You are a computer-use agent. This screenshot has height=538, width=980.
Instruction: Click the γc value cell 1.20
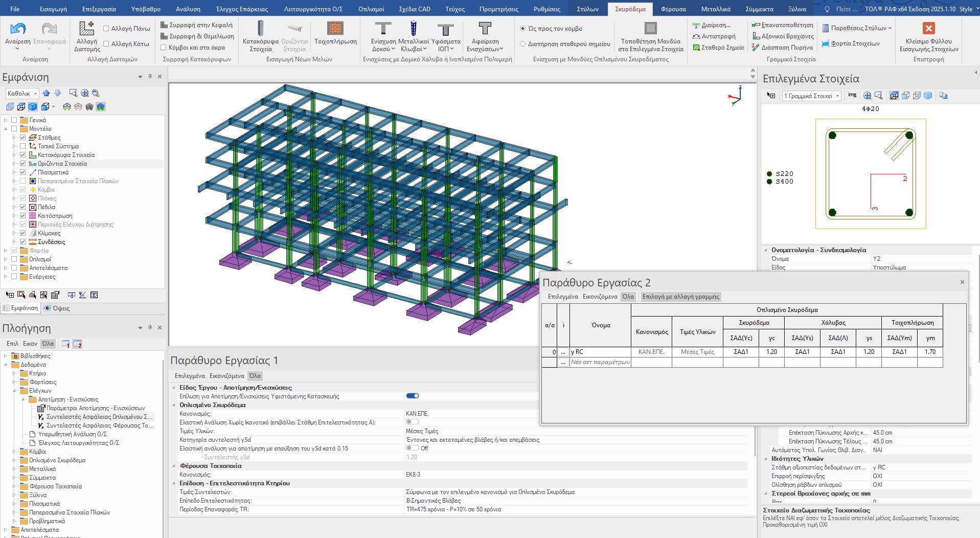pos(771,352)
